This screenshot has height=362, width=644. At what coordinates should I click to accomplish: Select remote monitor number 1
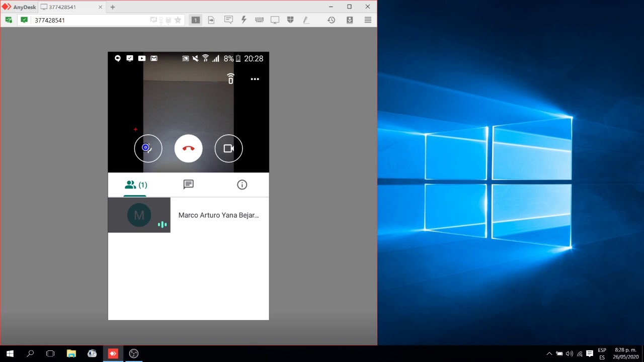[x=196, y=20]
